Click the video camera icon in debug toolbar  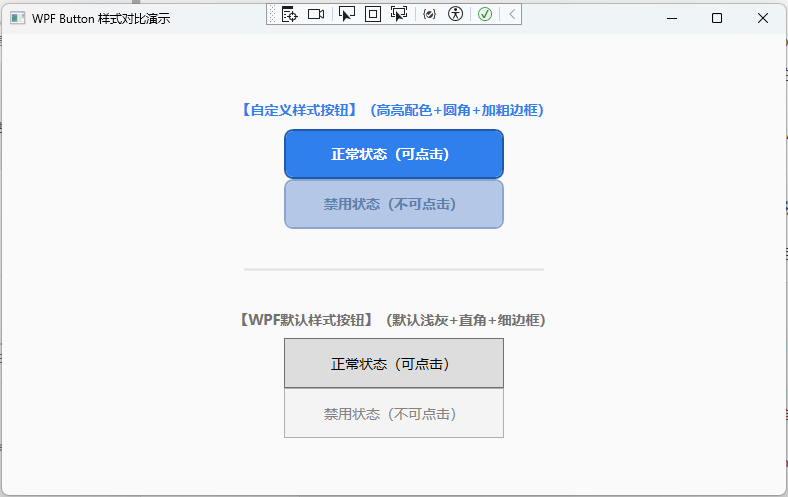(316, 14)
